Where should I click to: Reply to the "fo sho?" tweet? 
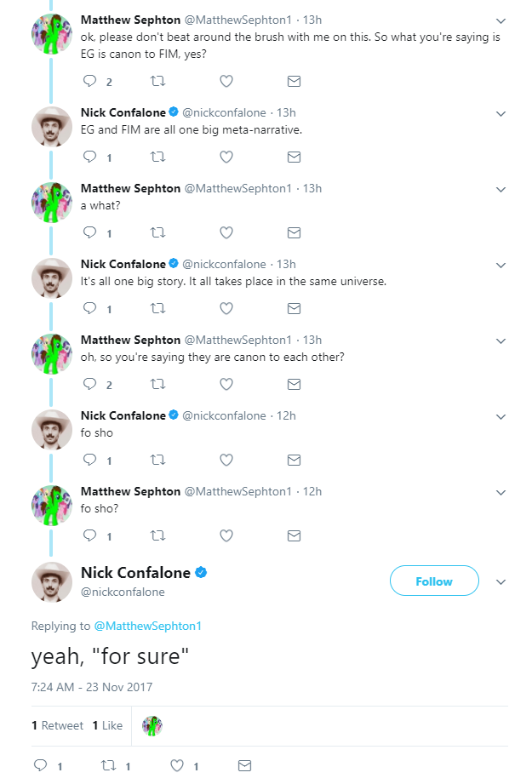(x=90, y=535)
